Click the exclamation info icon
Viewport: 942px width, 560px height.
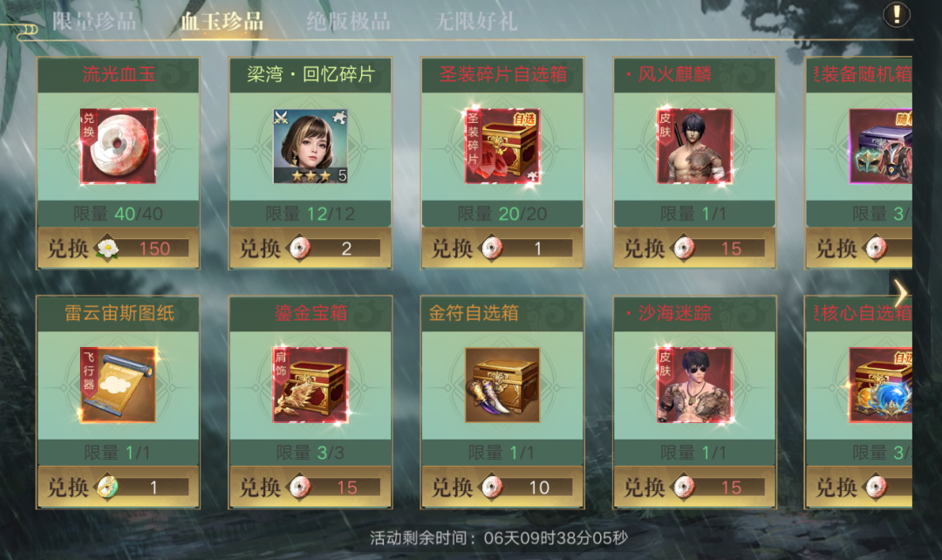(897, 15)
